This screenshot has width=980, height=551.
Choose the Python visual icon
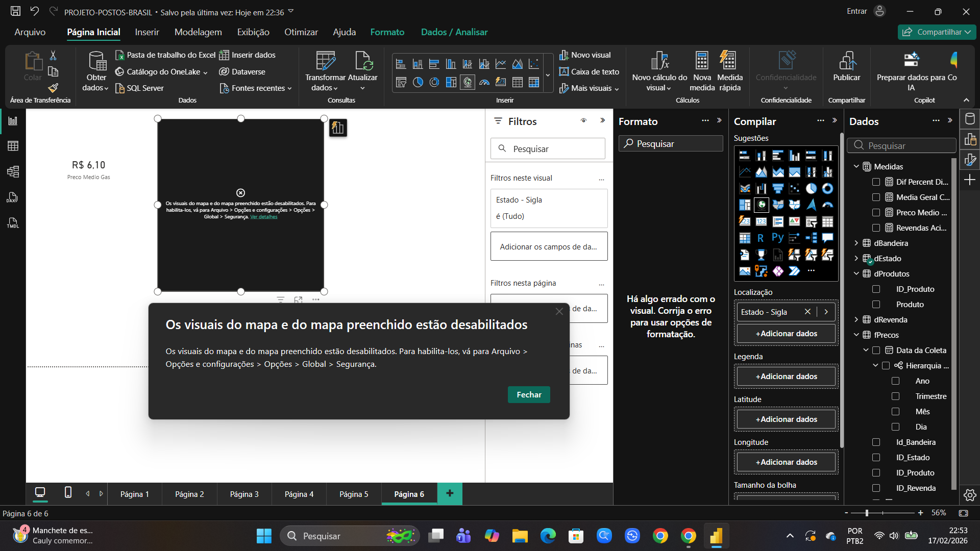[x=777, y=238]
